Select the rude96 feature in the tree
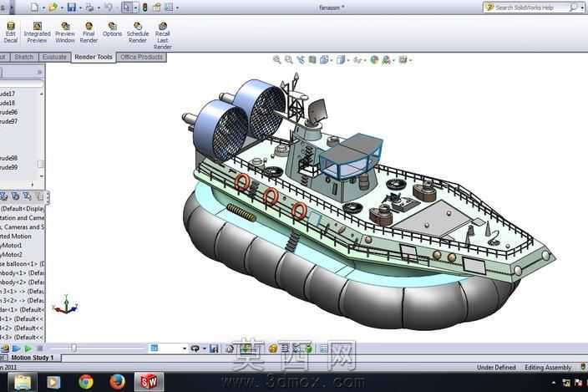The width and height of the screenshot is (588, 392). [x=9, y=112]
